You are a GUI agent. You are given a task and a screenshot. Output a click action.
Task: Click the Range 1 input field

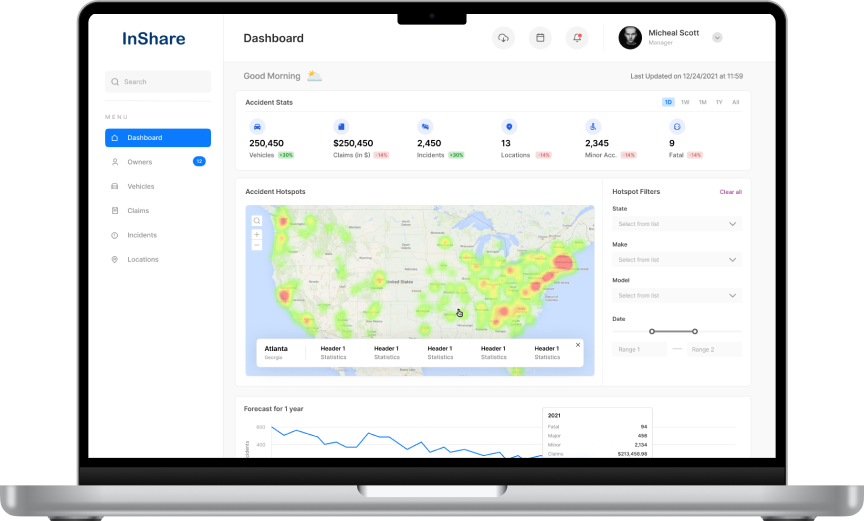tap(640, 350)
